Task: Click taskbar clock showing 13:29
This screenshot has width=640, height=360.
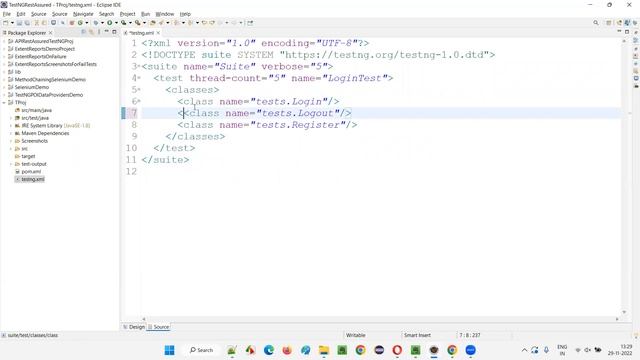Action: pyautogui.click(x=620, y=350)
